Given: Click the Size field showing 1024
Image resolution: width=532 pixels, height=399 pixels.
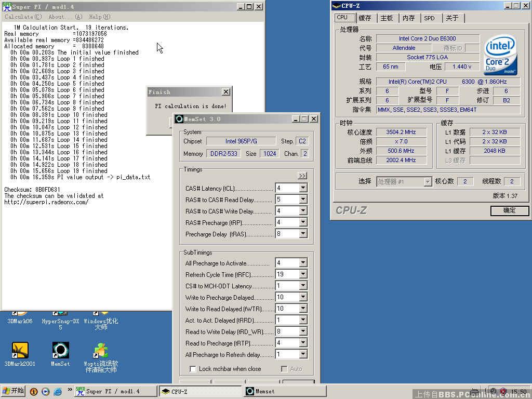Looking at the screenshot, I should [270, 154].
